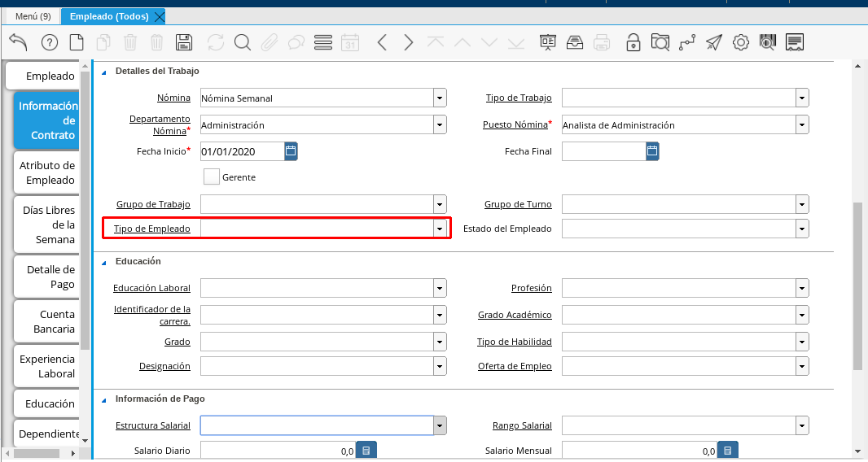The image size is (868, 462).
Task: Open the Find record magnifier icon
Action: tap(242, 42)
